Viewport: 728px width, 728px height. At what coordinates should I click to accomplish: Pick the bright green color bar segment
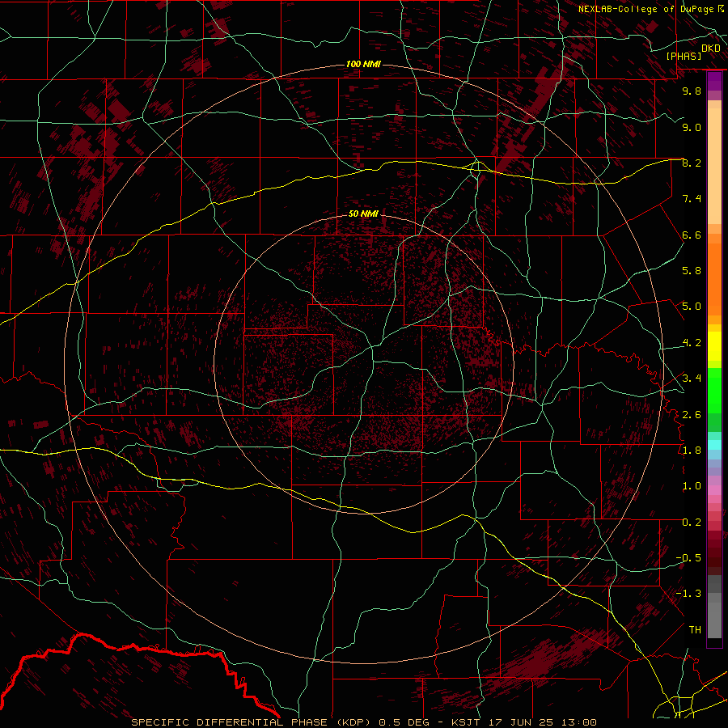pyautogui.click(x=714, y=392)
